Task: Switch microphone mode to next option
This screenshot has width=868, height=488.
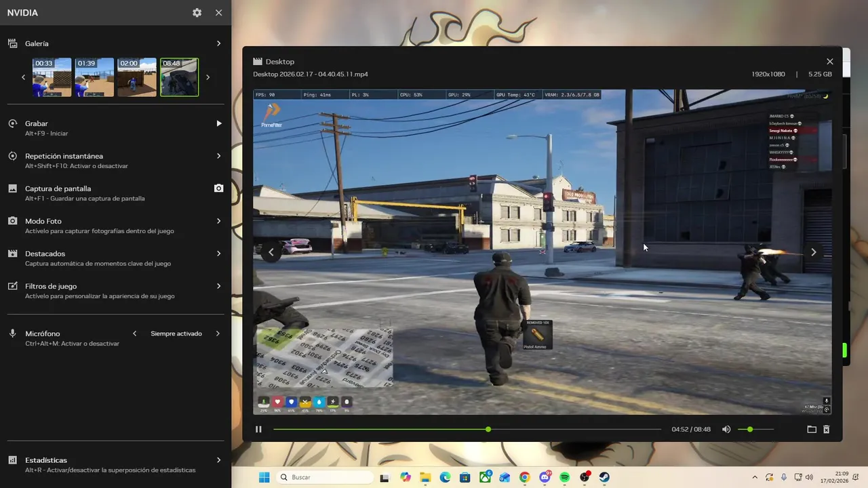Action: pyautogui.click(x=218, y=333)
